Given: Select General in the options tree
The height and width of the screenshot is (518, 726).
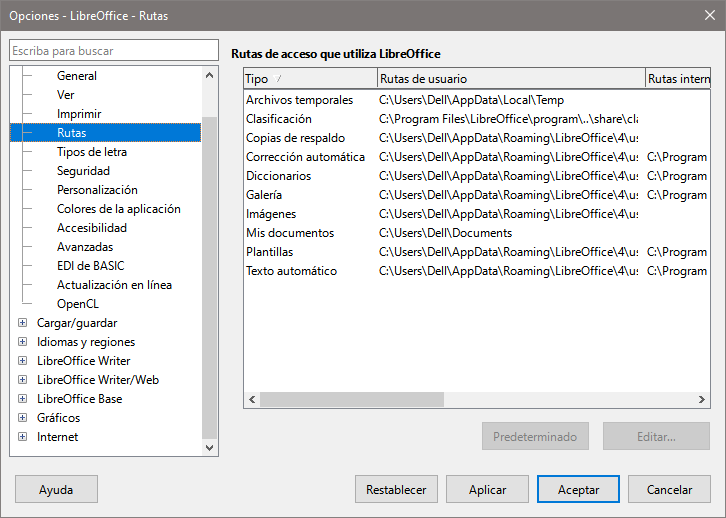Looking at the screenshot, I should pyautogui.click(x=77, y=76).
